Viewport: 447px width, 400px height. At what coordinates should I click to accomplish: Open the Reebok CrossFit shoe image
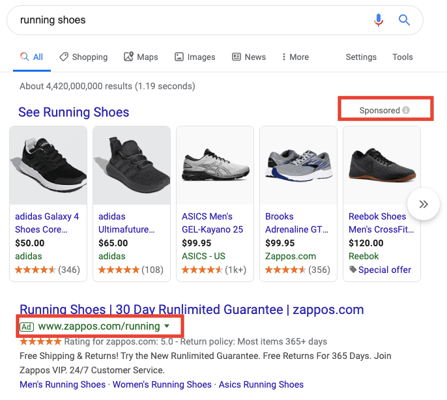pos(382,165)
